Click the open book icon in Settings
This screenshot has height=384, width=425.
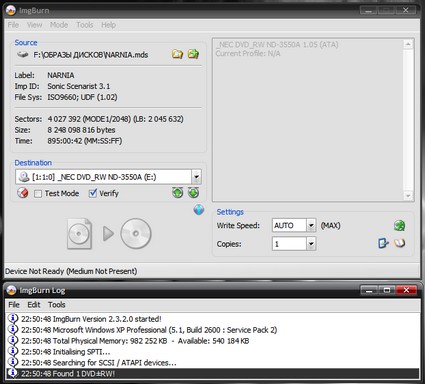click(399, 243)
